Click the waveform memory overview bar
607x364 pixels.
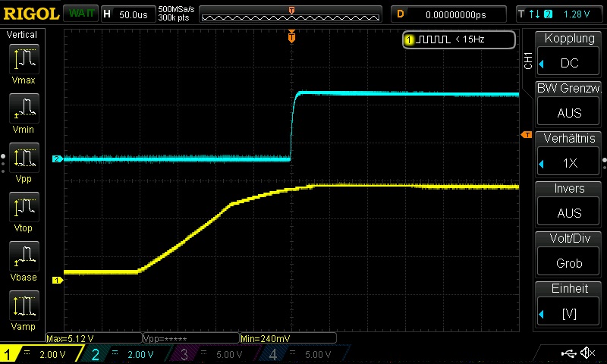(291, 14)
